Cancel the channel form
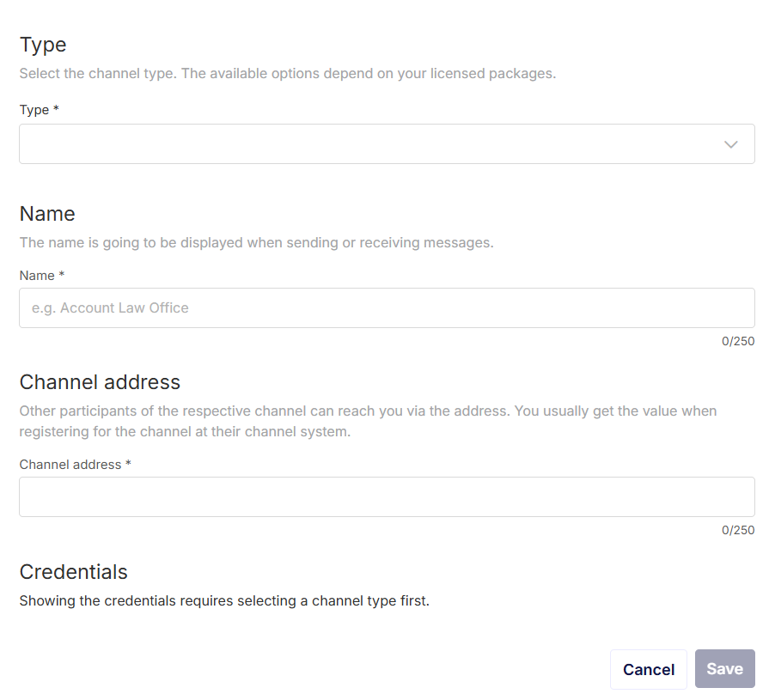Viewport: 775px width, 700px height. [649, 669]
